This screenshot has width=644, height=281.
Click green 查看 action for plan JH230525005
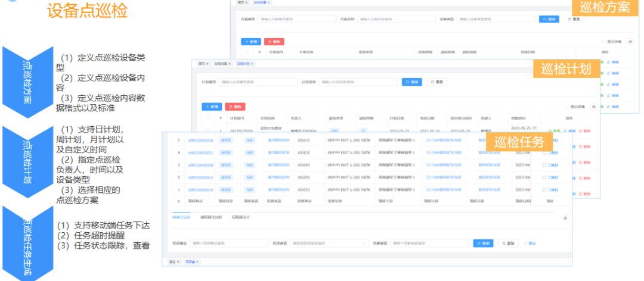coord(555,131)
